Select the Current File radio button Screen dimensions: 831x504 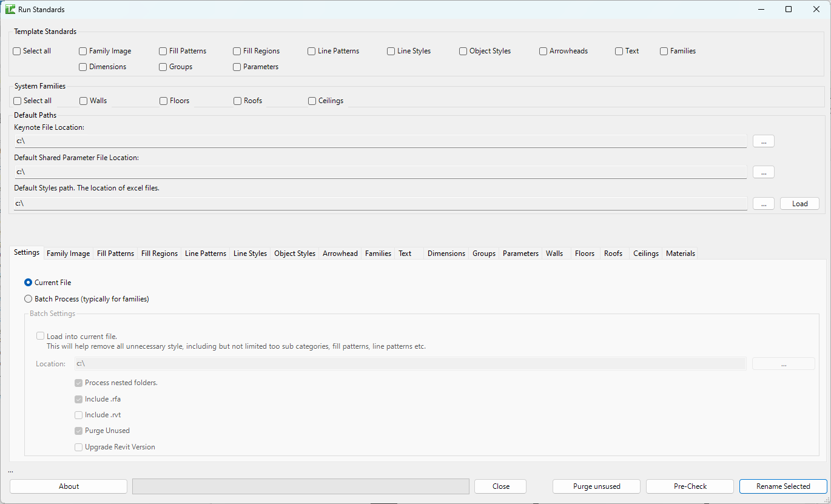click(x=29, y=283)
